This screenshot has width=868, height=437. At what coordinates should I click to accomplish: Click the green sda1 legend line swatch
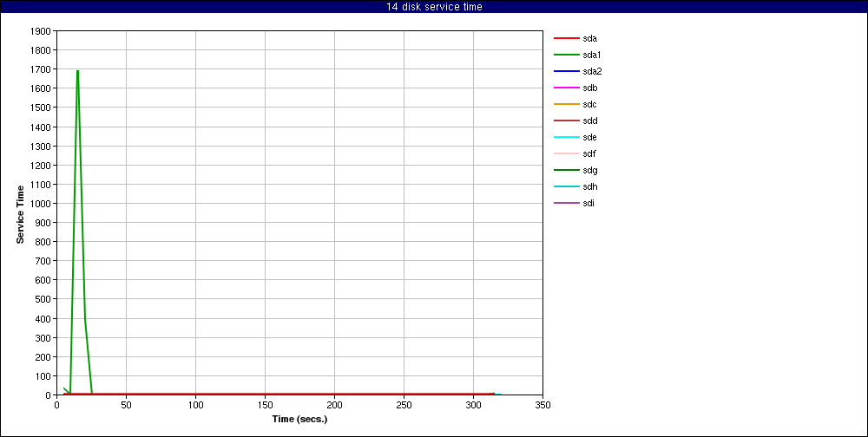(x=566, y=55)
